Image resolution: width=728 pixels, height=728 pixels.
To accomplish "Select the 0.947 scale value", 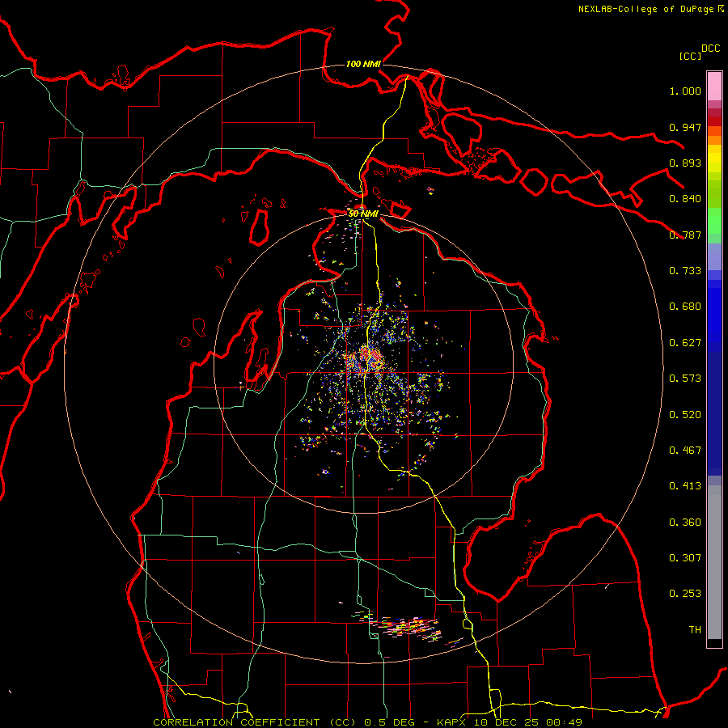I will 685,127.
